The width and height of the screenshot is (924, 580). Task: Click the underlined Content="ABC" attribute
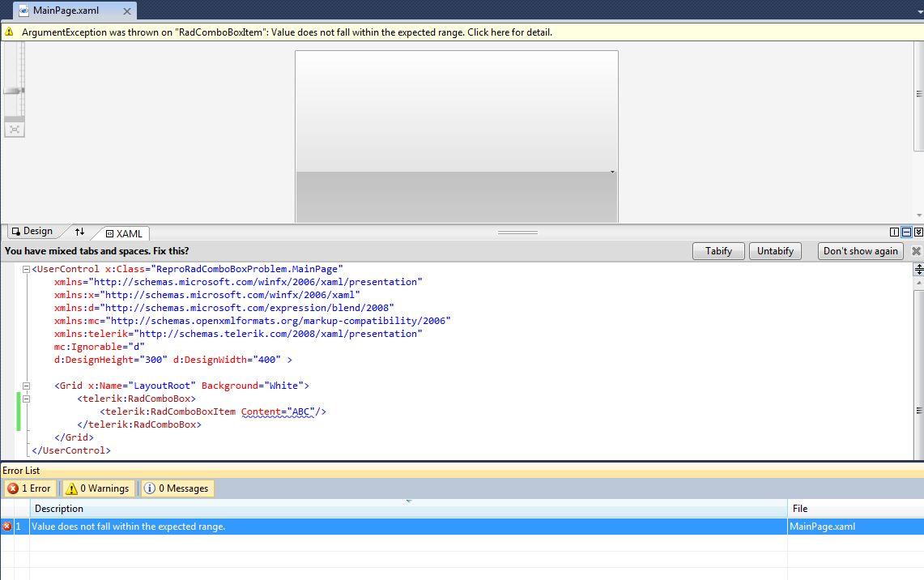click(x=278, y=412)
